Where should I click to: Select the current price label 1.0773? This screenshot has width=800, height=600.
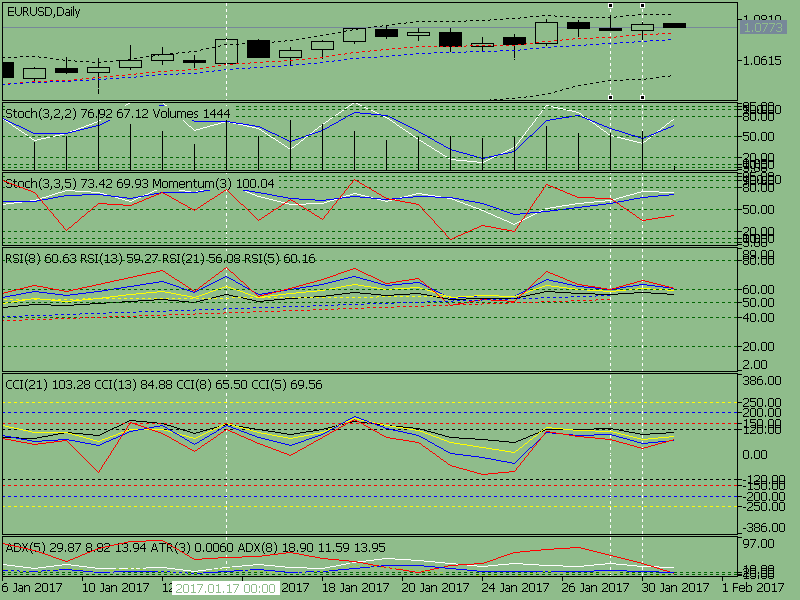763,28
